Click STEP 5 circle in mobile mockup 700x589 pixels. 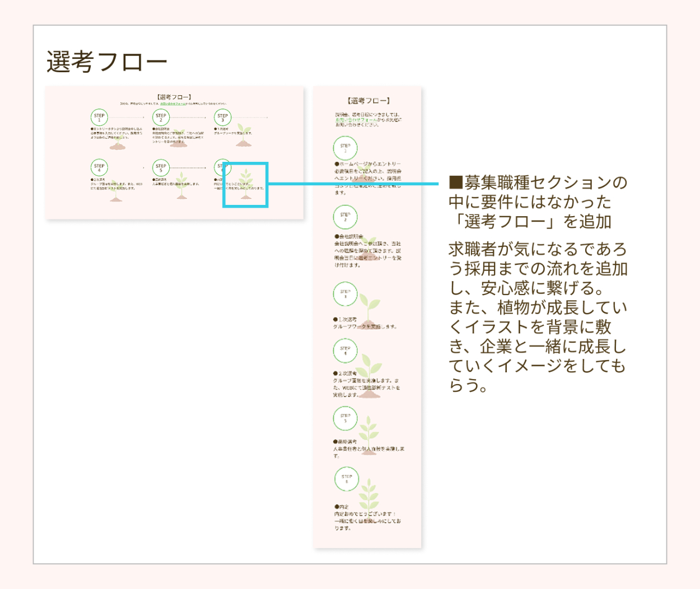[345, 418]
